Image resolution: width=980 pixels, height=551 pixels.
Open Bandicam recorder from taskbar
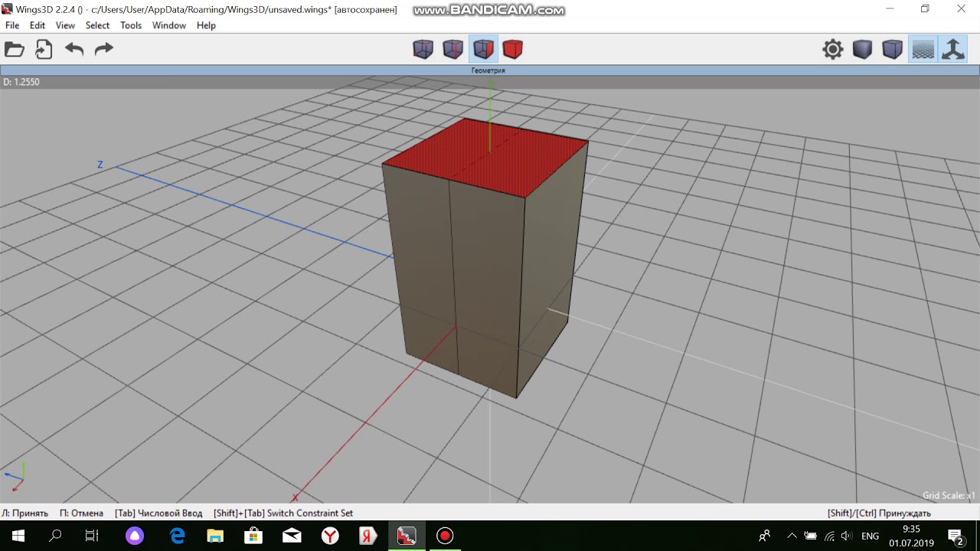pos(445,536)
